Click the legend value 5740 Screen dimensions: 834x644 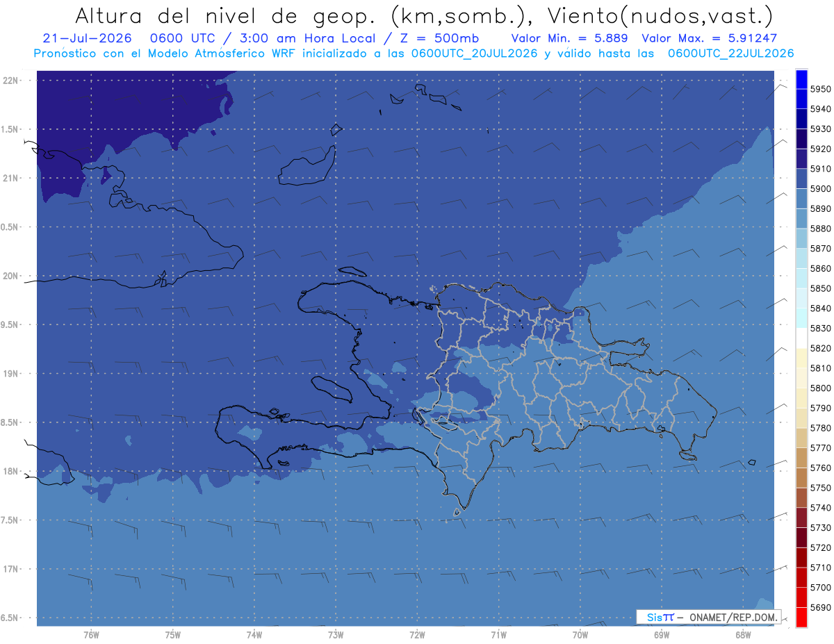point(821,508)
